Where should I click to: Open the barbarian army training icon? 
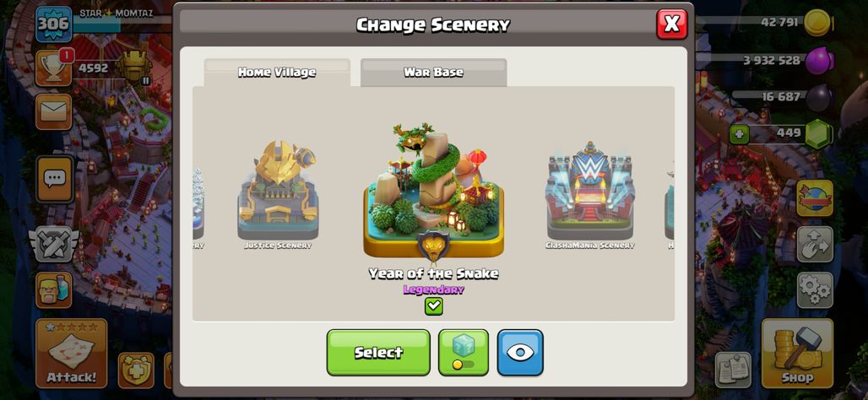(x=54, y=290)
